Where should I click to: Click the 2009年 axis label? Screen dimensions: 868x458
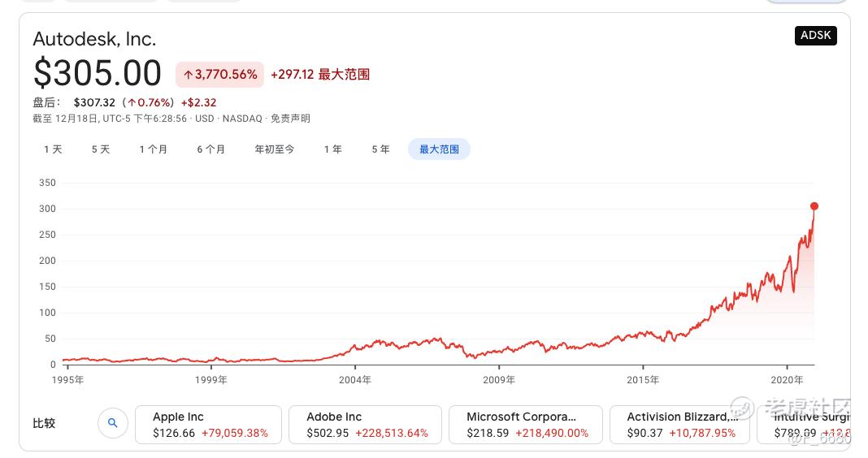point(499,380)
